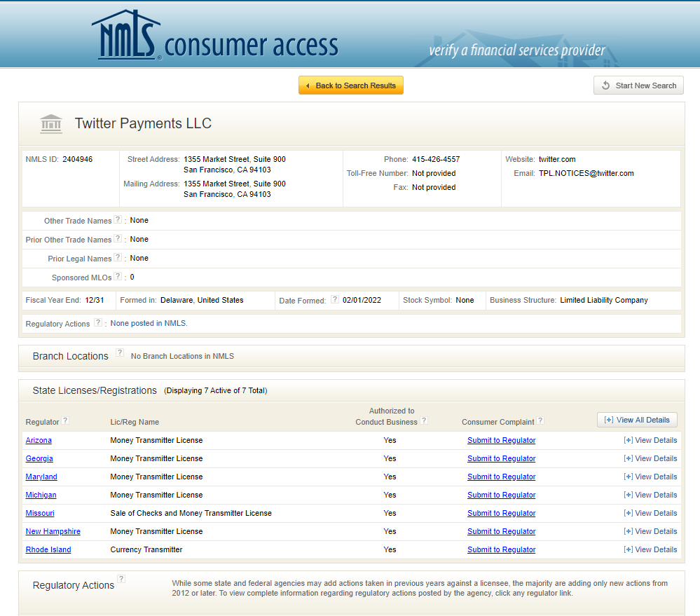Click 'No Branch Locations in NMLS' text
Viewport: 700px width, 616px height.
pyautogui.click(x=182, y=356)
